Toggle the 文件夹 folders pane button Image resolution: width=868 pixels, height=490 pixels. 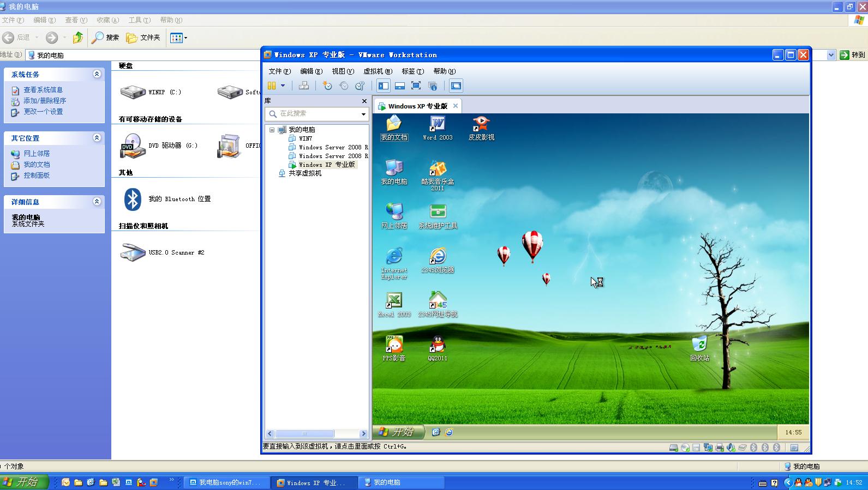143,38
